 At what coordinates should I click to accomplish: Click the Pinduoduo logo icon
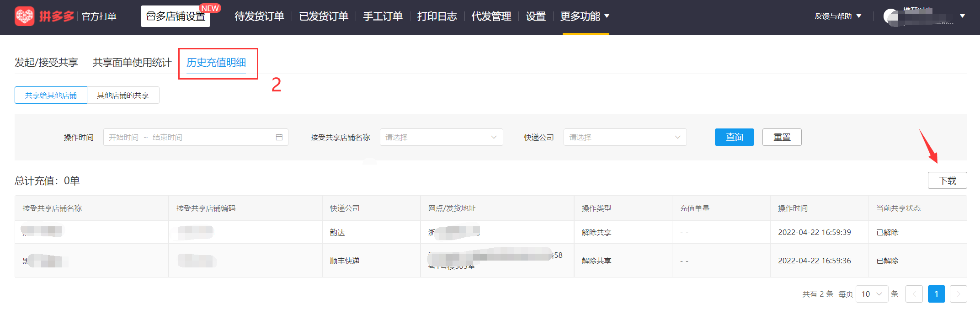pyautogui.click(x=24, y=16)
